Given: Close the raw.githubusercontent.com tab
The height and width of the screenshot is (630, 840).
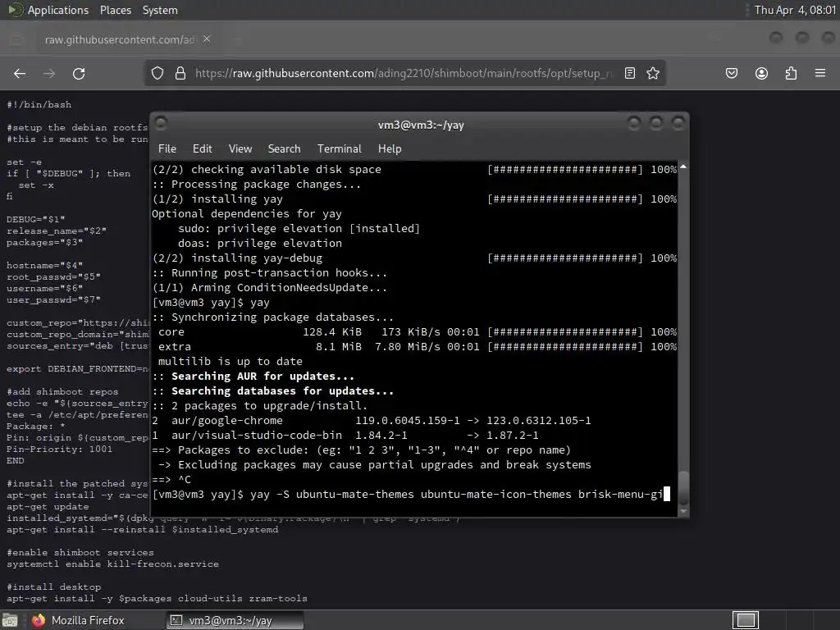Looking at the screenshot, I should click(207, 39).
